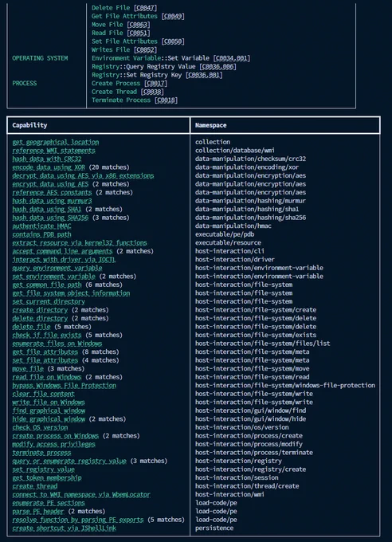The height and width of the screenshot is (542, 392).
Task: Follow 'write file on Windows' link
Action: tap(49, 402)
